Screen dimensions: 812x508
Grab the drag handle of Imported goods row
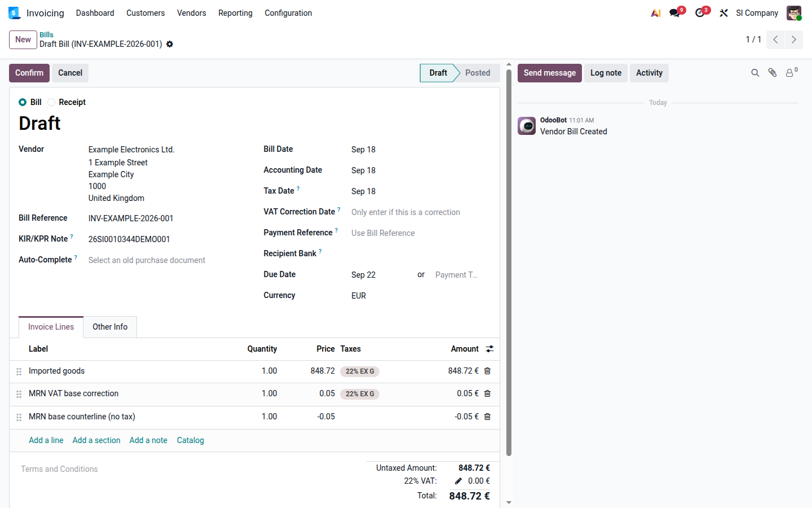click(19, 371)
